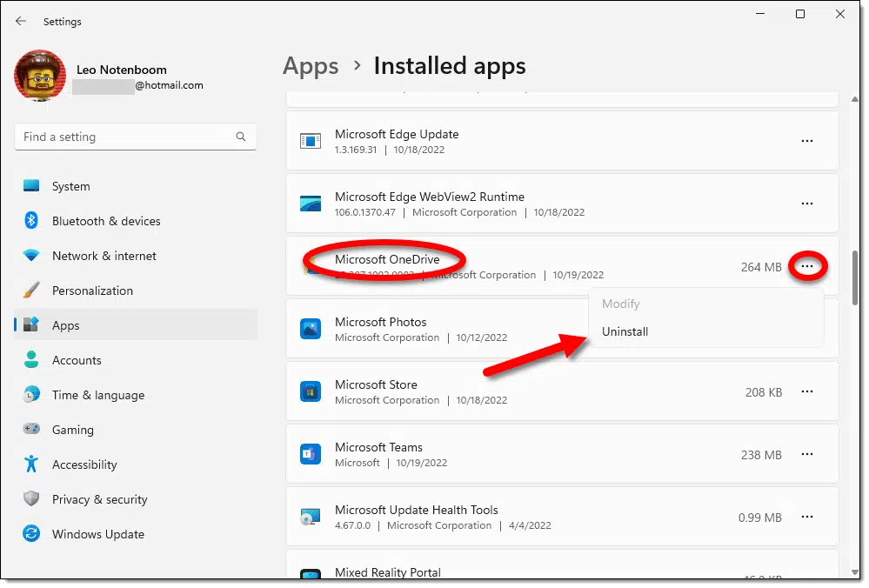The image size is (869, 588).
Task: Open Windows Update settings
Action: click(136, 535)
